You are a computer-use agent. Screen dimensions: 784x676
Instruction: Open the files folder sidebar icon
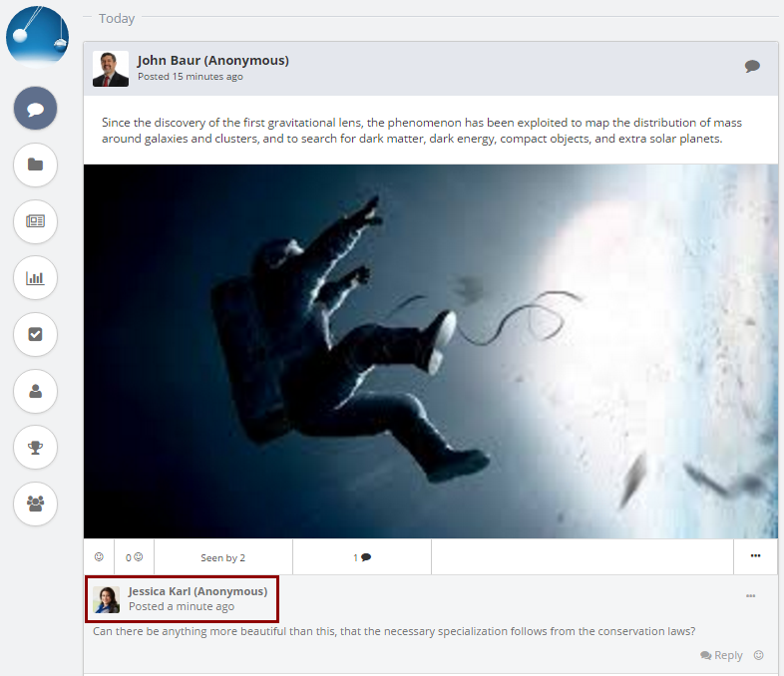tap(35, 165)
